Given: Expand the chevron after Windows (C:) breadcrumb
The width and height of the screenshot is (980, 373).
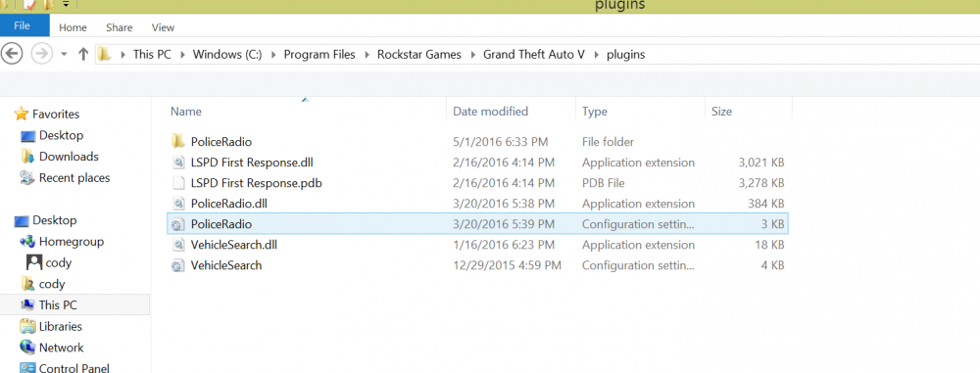Looking at the screenshot, I should coord(272,55).
